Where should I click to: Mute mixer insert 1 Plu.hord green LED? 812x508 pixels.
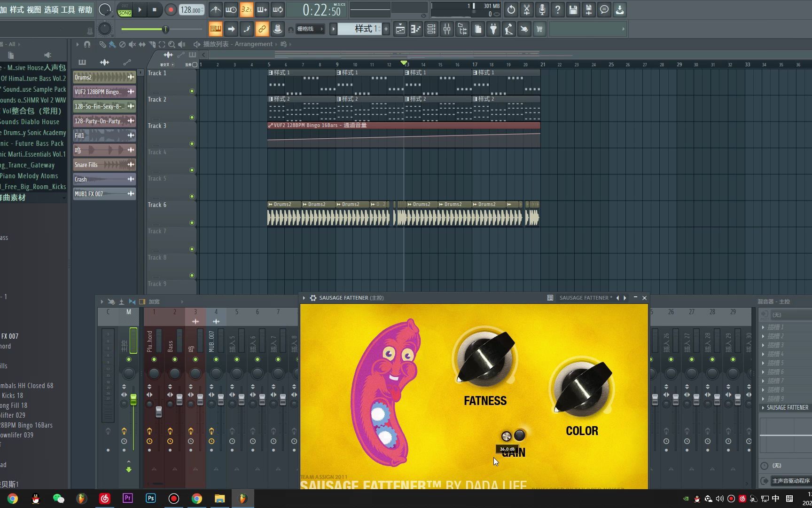coord(154,359)
